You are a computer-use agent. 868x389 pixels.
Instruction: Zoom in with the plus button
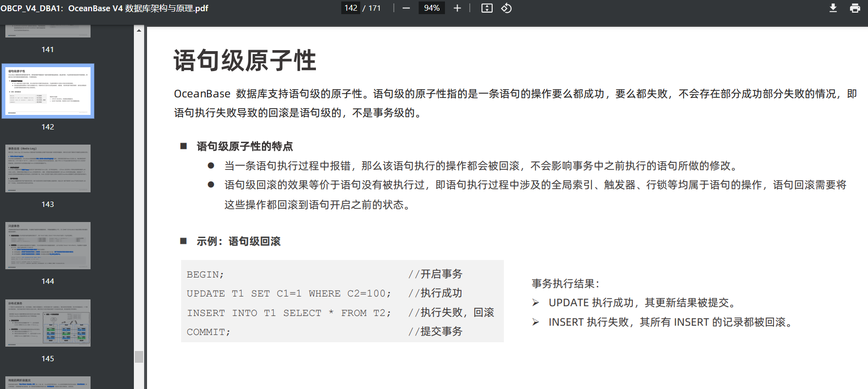pos(457,8)
